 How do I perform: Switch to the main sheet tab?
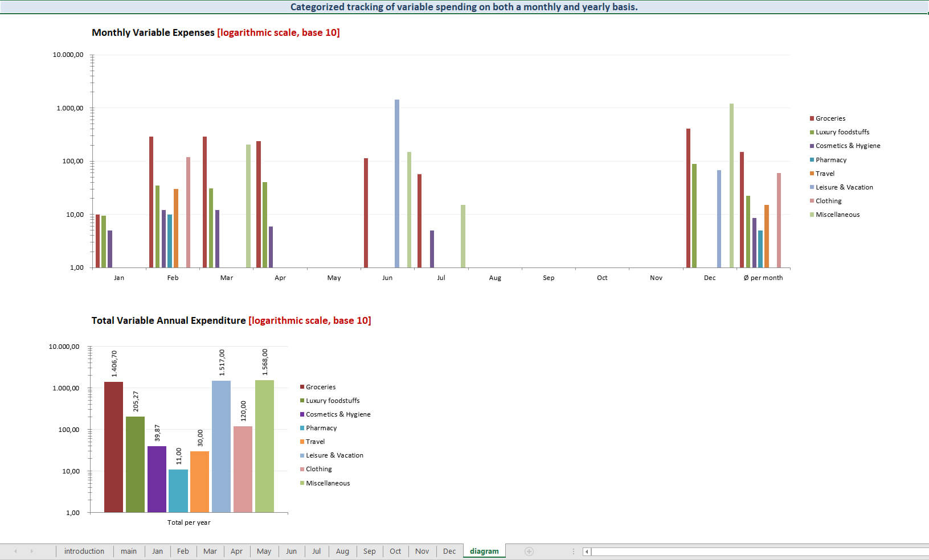(x=128, y=551)
